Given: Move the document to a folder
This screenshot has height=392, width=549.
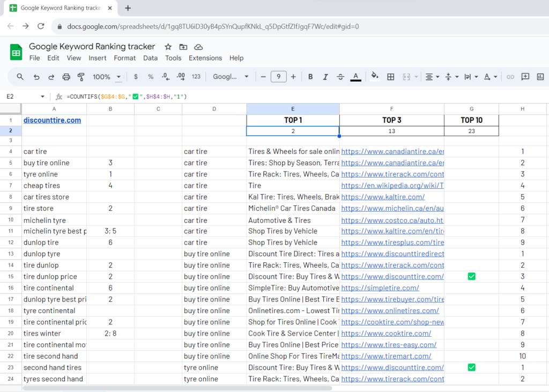Looking at the screenshot, I should click(183, 47).
